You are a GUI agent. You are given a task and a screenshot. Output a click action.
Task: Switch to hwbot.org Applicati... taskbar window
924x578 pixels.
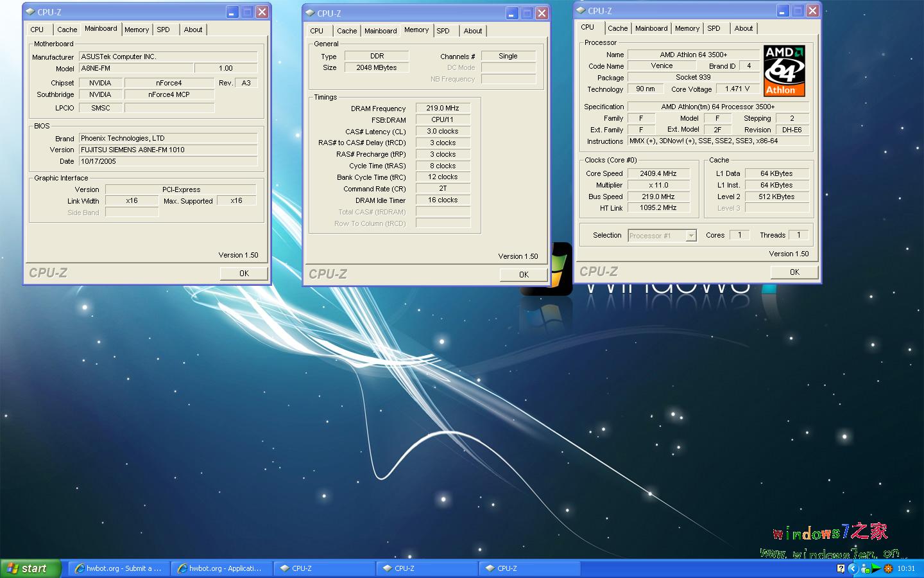[221, 568]
